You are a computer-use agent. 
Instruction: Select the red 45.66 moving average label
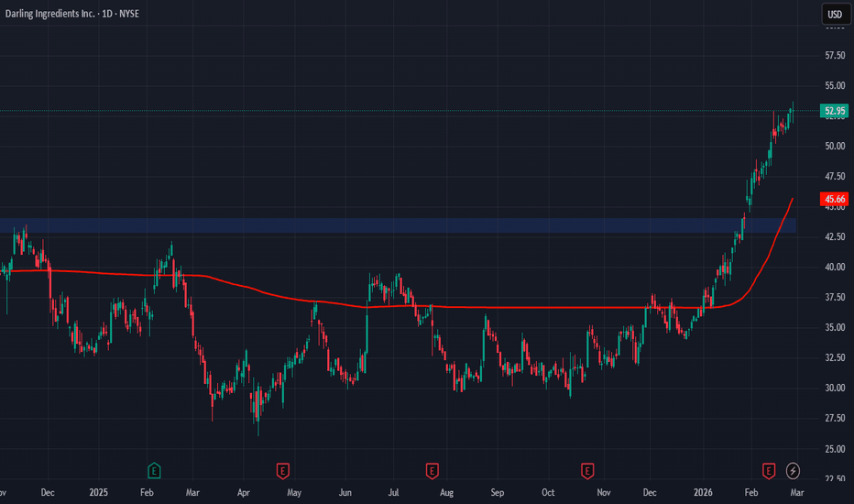tap(835, 199)
